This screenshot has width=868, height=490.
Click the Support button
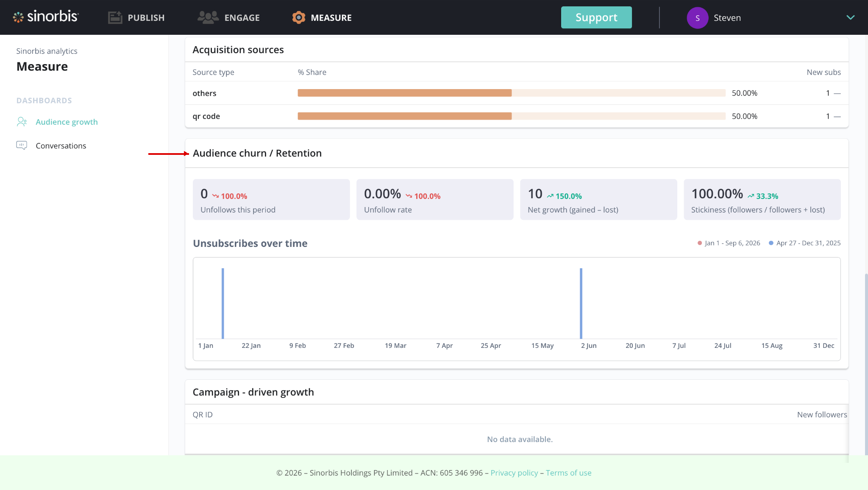pos(596,17)
